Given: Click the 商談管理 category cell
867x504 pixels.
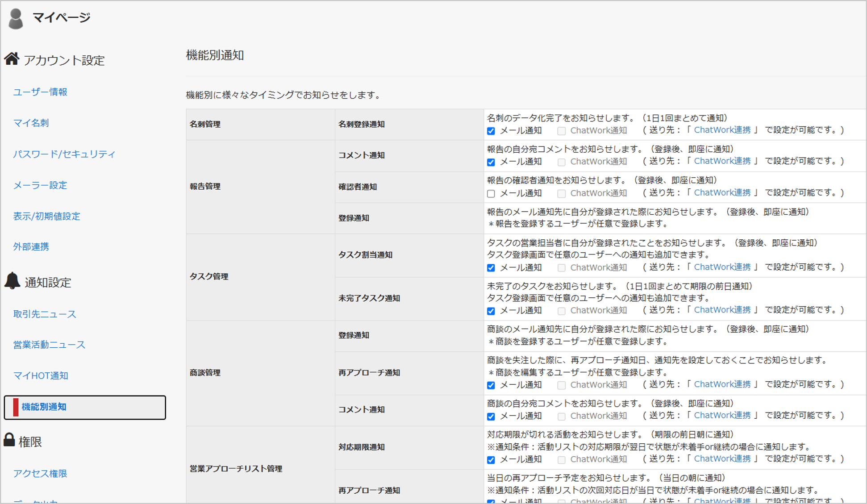Looking at the screenshot, I should 260,373.
